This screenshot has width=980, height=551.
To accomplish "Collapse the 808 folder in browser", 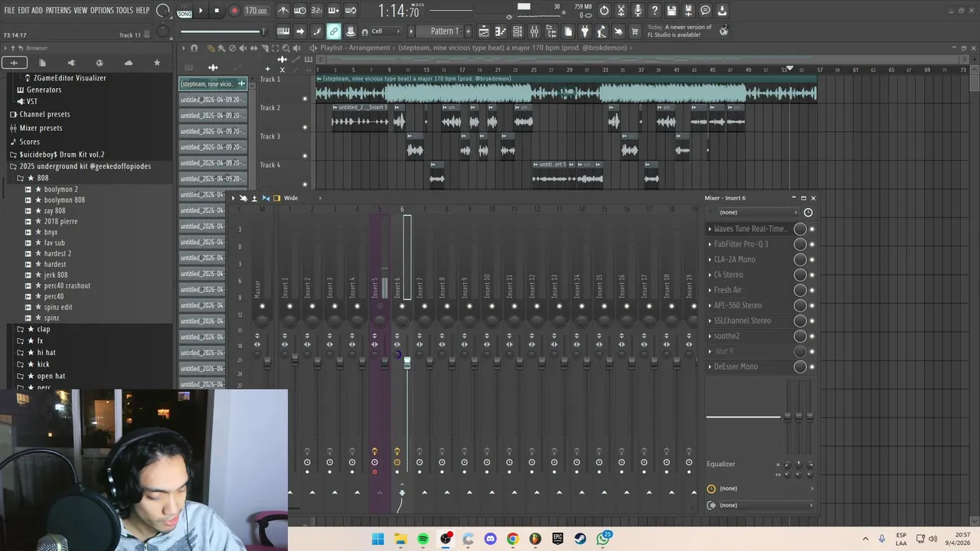I will click(21, 178).
